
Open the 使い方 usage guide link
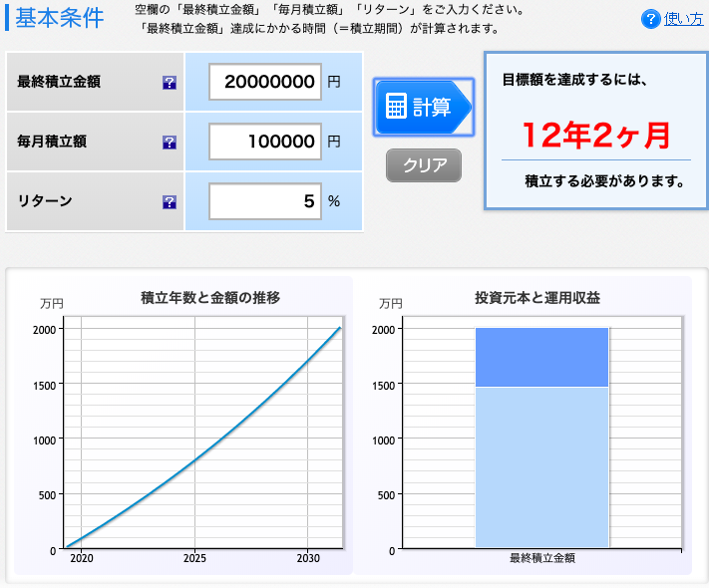point(684,18)
